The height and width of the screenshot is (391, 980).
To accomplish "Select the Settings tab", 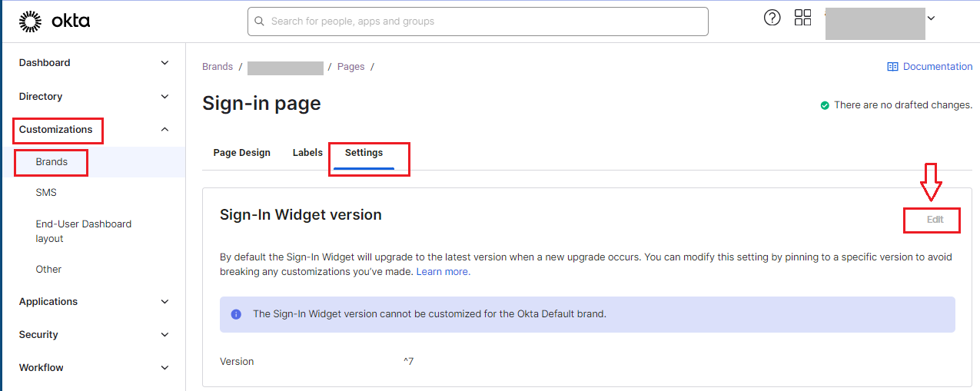I will coord(364,153).
